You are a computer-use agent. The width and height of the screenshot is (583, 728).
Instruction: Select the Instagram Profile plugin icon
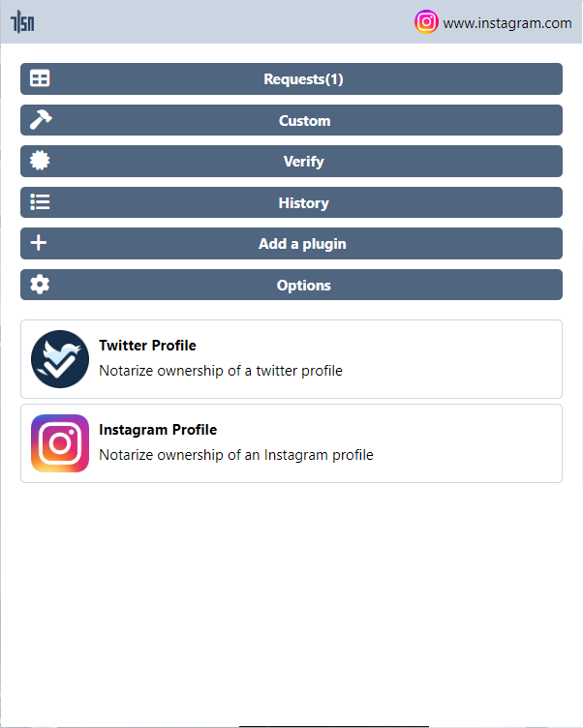pyautogui.click(x=60, y=443)
